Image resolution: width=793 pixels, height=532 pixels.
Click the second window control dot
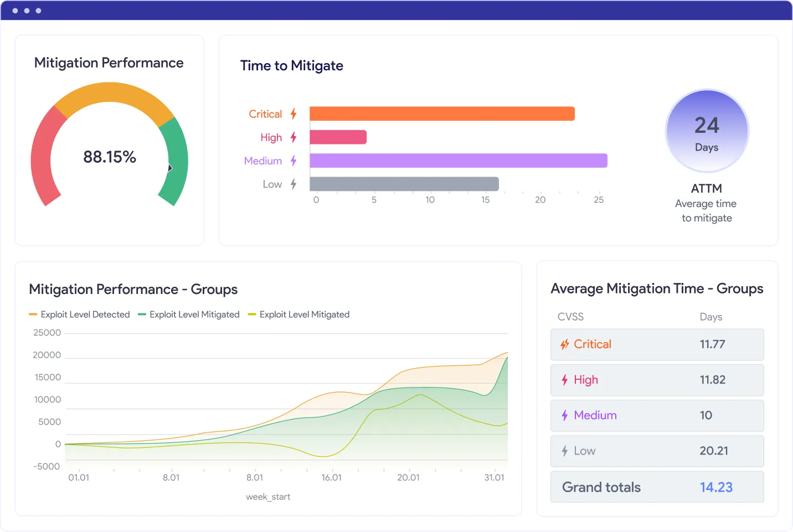(27, 11)
